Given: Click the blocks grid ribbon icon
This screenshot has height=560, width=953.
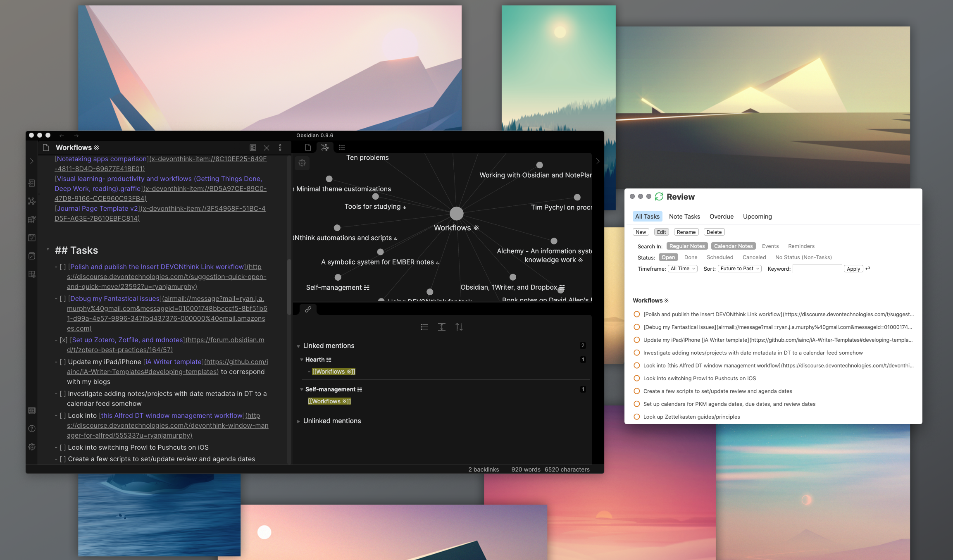Looking at the screenshot, I should (x=32, y=219).
